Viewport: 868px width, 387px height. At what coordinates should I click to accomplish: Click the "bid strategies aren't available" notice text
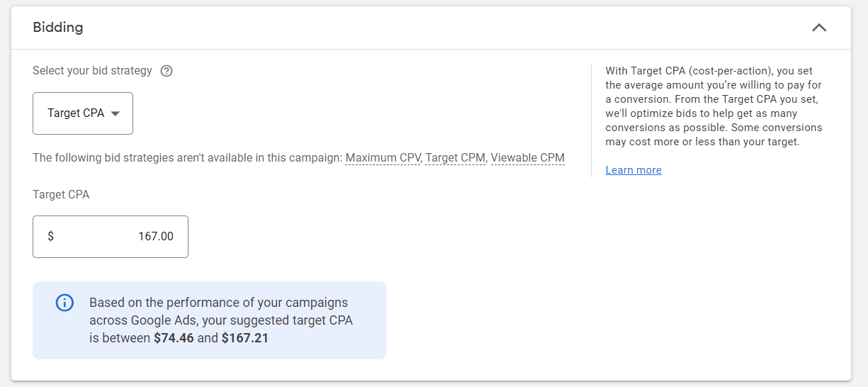[x=187, y=157]
